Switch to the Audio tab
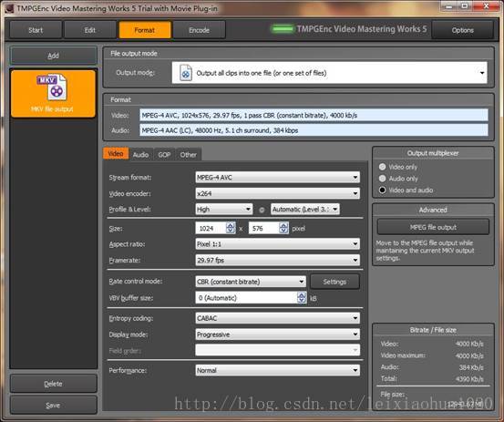Image resolution: width=504 pixels, height=422 pixels. [140, 155]
